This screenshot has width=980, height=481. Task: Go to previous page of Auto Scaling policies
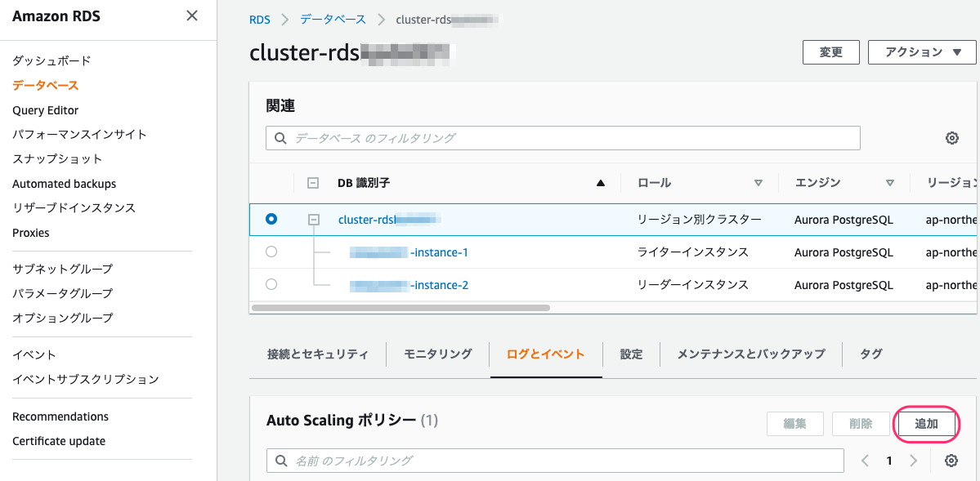pos(865,461)
